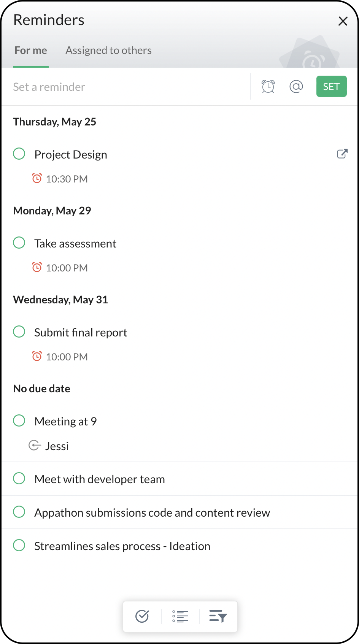Open Project Design in external view

tap(342, 154)
